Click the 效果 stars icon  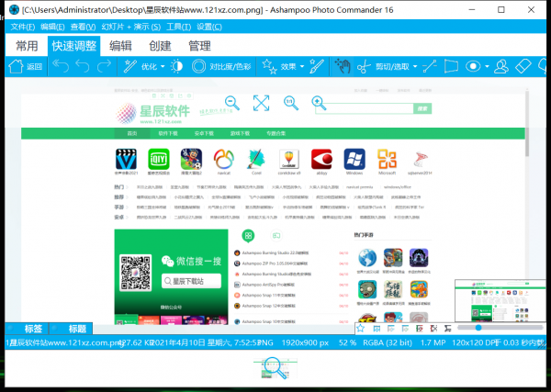tap(269, 66)
